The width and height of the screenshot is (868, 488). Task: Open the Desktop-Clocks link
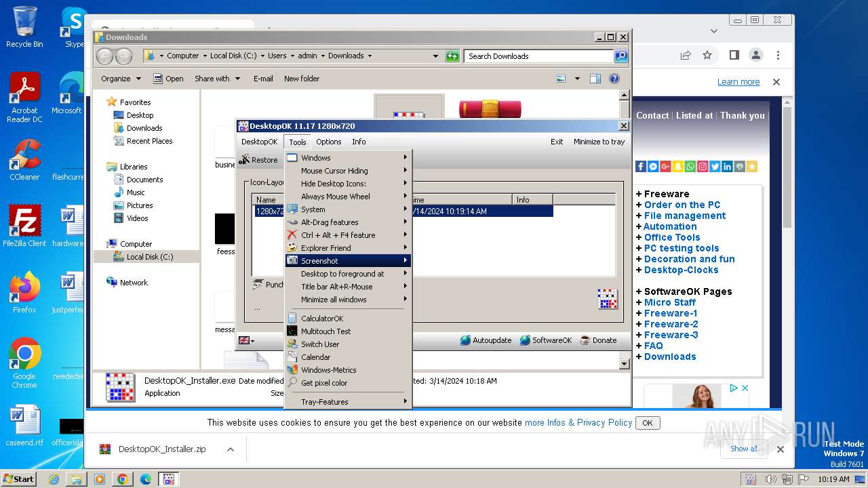tap(681, 270)
